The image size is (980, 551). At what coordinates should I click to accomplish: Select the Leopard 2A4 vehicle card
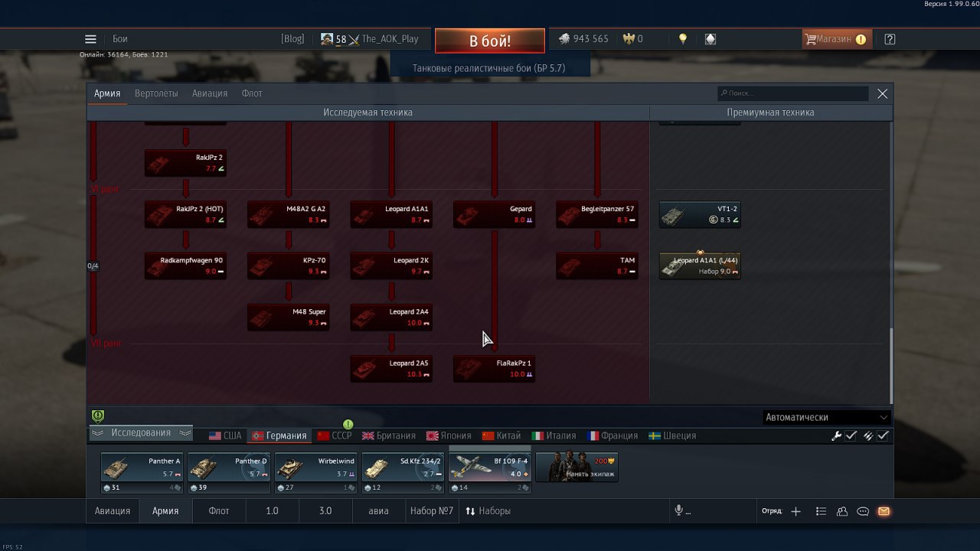click(391, 317)
